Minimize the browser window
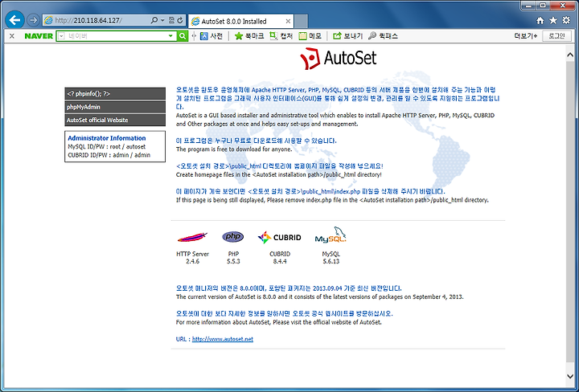The height and width of the screenshot is (392, 579). (x=529, y=6)
